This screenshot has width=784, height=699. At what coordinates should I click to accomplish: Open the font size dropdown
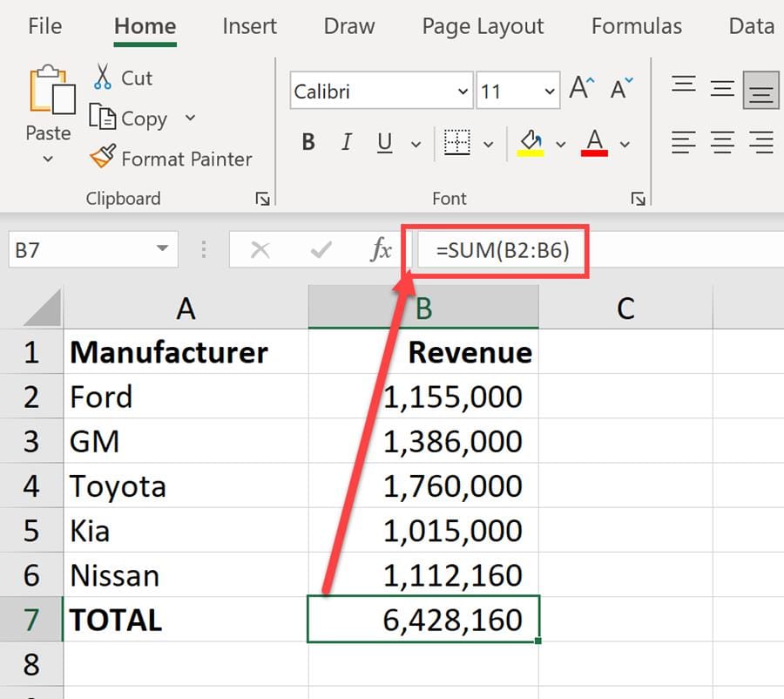coord(549,91)
